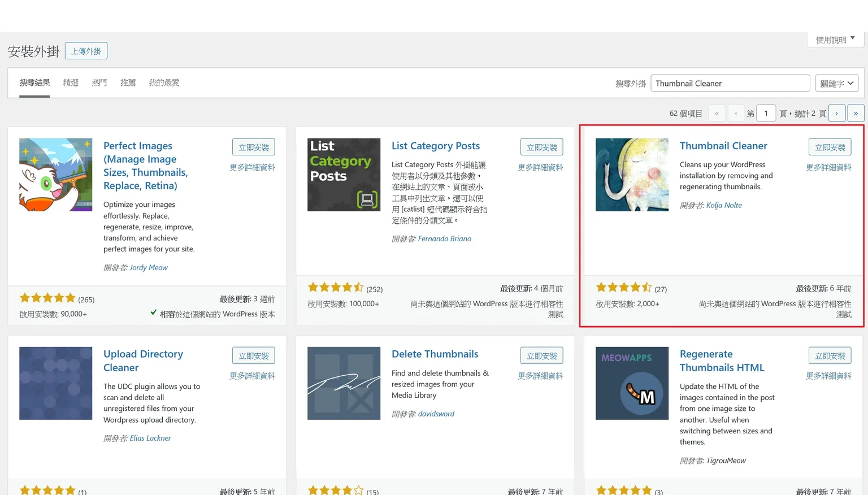The image size is (868, 495).
Task: Click the Upload Directory Cleaner plugin icon
Action: click(x=55, y=383)
